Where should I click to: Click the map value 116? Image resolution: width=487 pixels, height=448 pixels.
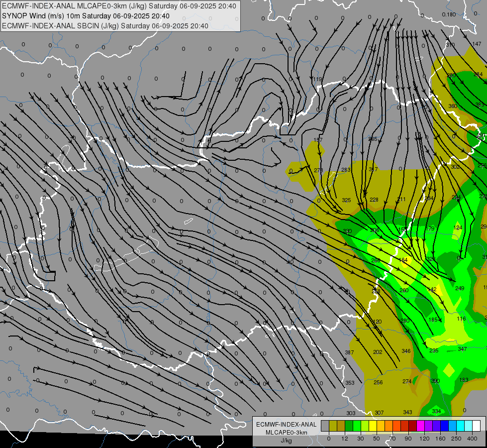[x=461, y=319]
